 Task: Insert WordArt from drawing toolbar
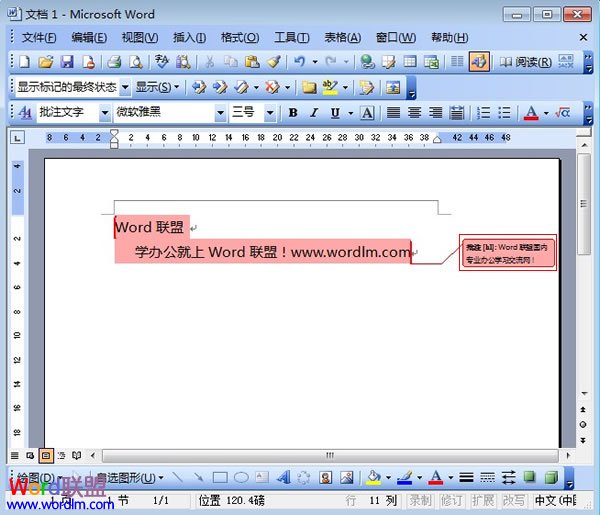click(284, 477)
